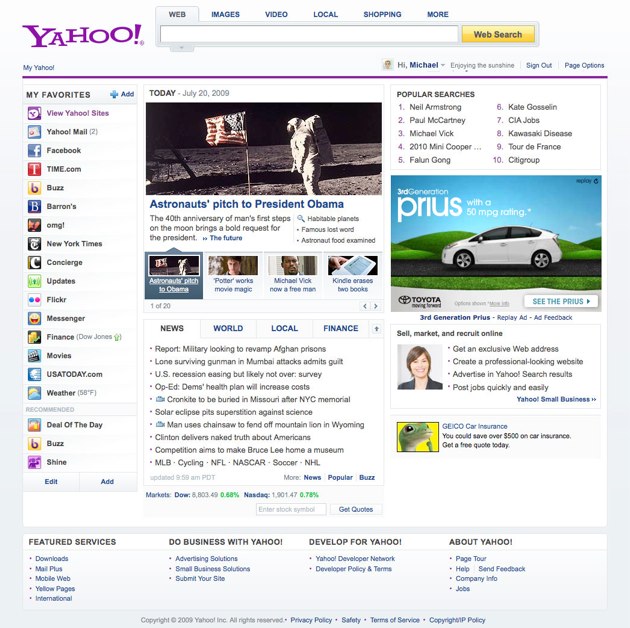The height and width of the screenshot is (628, 630).
Task: Click the Privacy Policy footer link
Action: [311, 620]
